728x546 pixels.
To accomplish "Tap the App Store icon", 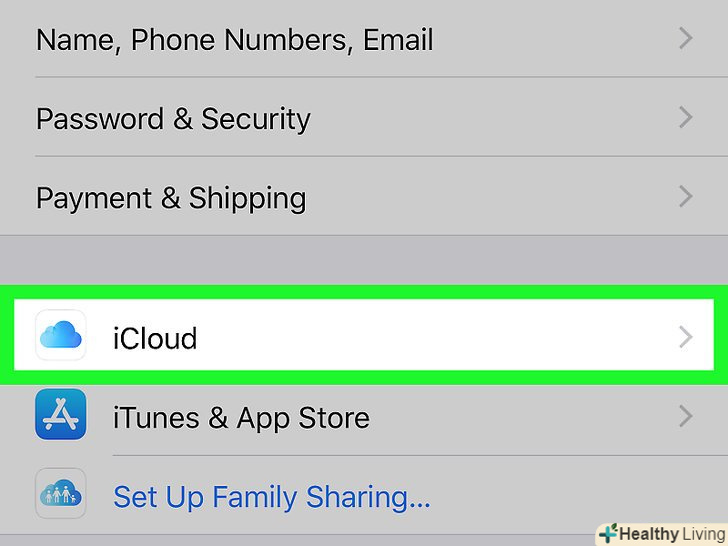I will click(x=60, y=415).
